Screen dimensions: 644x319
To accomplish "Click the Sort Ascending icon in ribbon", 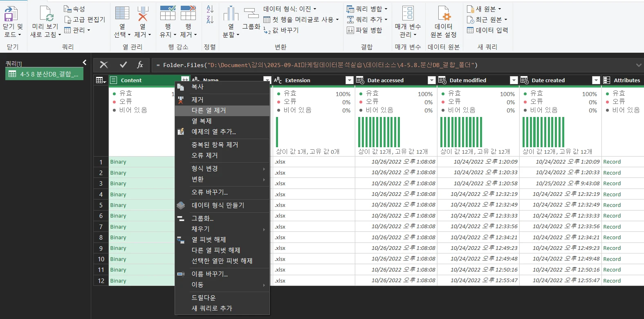I will click(210, 9).
